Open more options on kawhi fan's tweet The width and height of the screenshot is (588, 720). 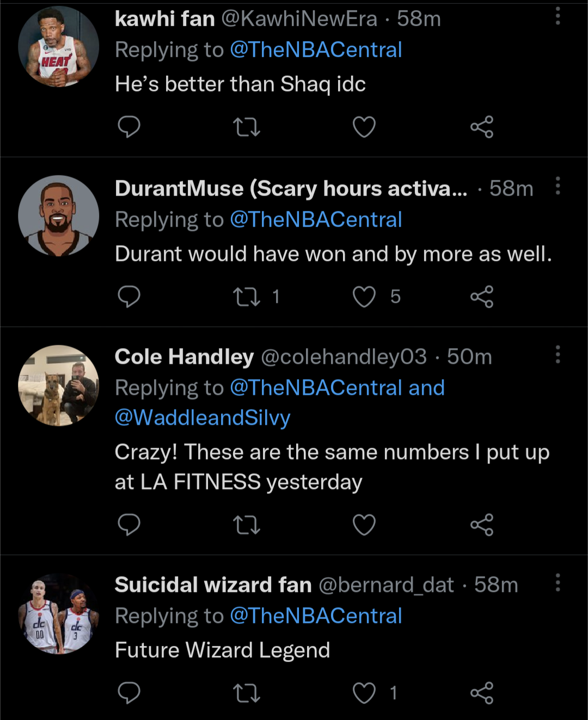tap(558, 16)
